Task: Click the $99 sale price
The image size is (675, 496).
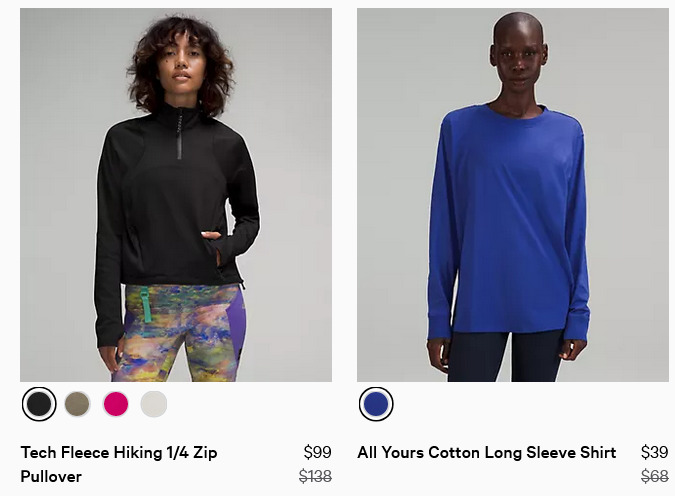Action: coord(317,452)
